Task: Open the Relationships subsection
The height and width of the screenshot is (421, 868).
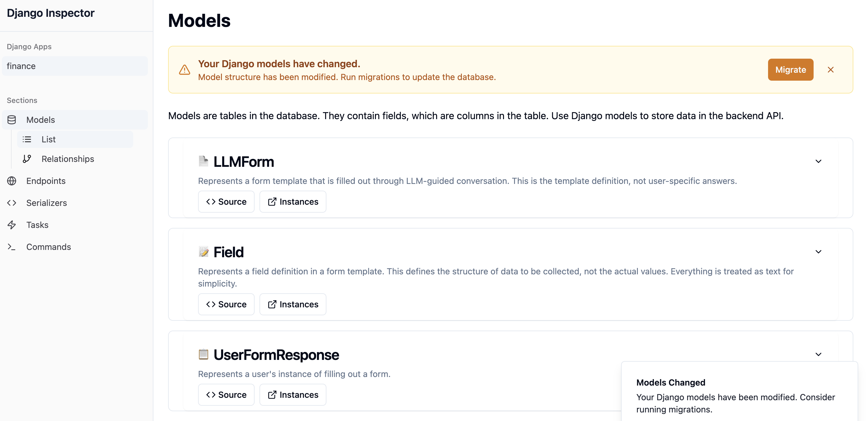Action: [67, 159]
